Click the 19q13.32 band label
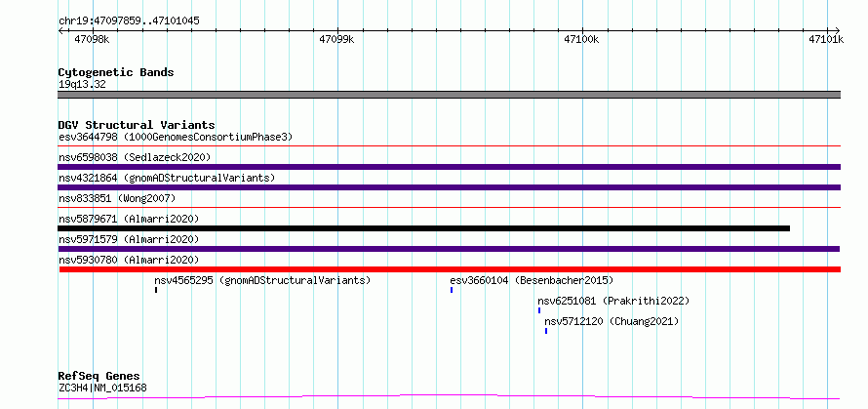This screenshot has width=868, height=409. 82,84
